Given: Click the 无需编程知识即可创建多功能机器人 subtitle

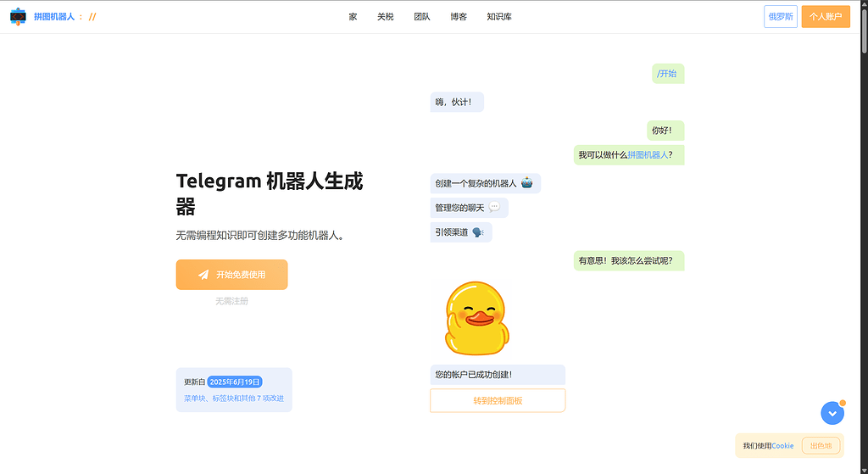Looking at the screenshot, I should pos(260,236).
